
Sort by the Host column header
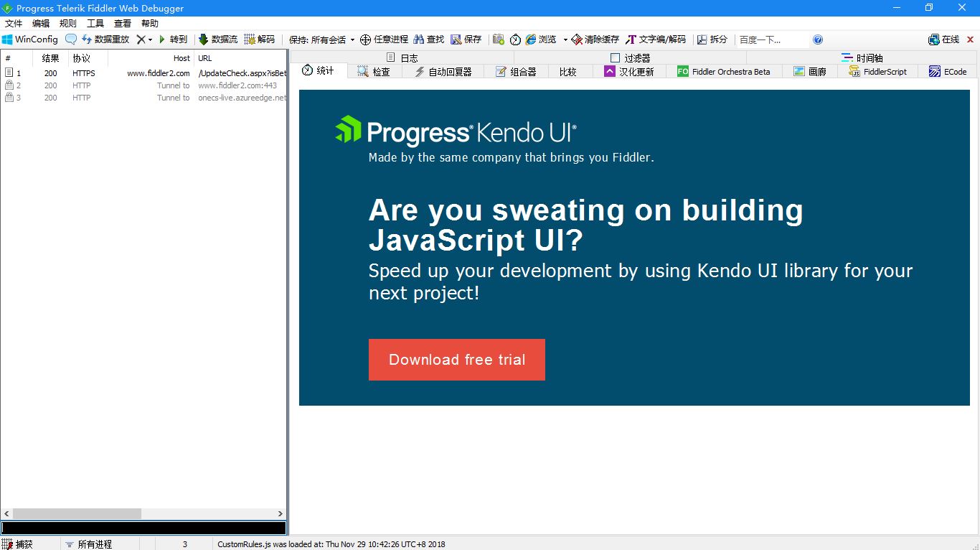tap(151, 58)
